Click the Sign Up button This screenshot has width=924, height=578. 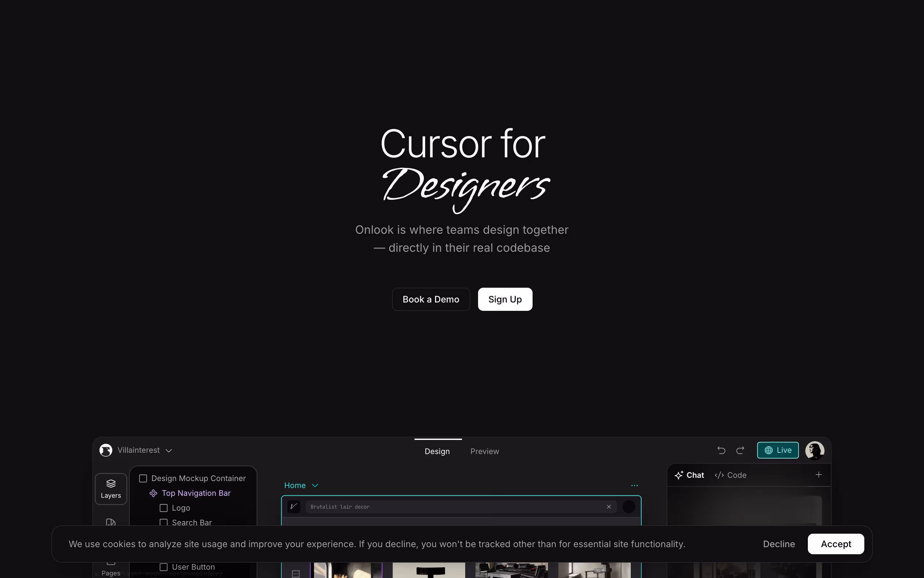coord(505,299)
